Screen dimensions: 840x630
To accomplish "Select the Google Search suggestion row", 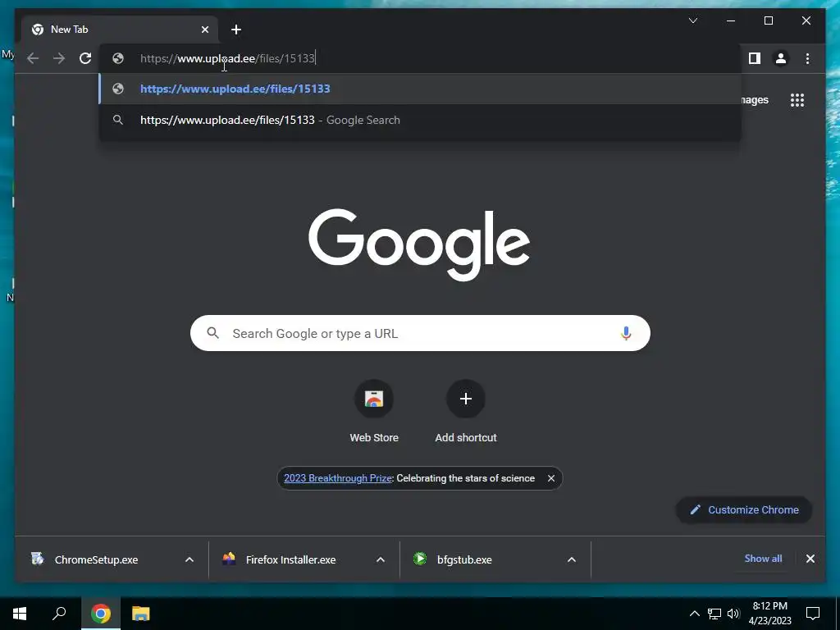I will click(420, 120).
